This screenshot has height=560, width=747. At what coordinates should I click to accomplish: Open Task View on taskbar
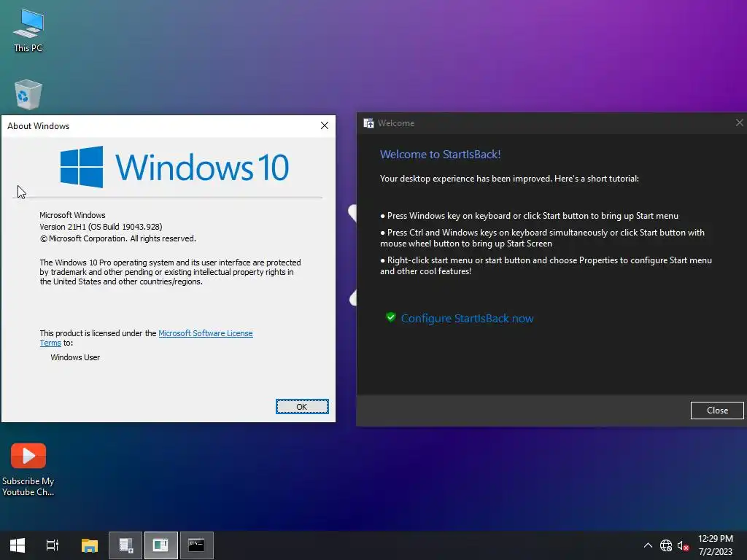(53, 545)
